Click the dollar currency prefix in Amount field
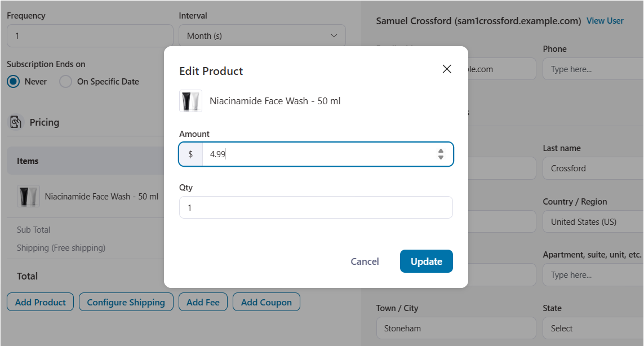Viewport: 644px width, 346px height. [190, 154]
